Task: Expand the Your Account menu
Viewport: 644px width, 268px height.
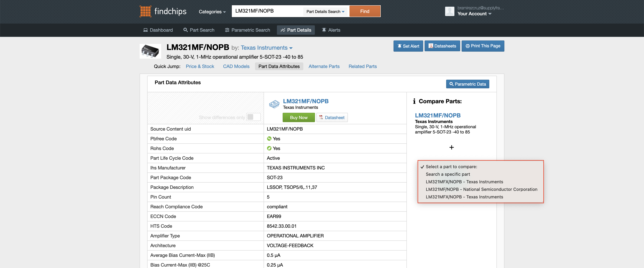Action: pyautogui.click(x=474, y=14)
